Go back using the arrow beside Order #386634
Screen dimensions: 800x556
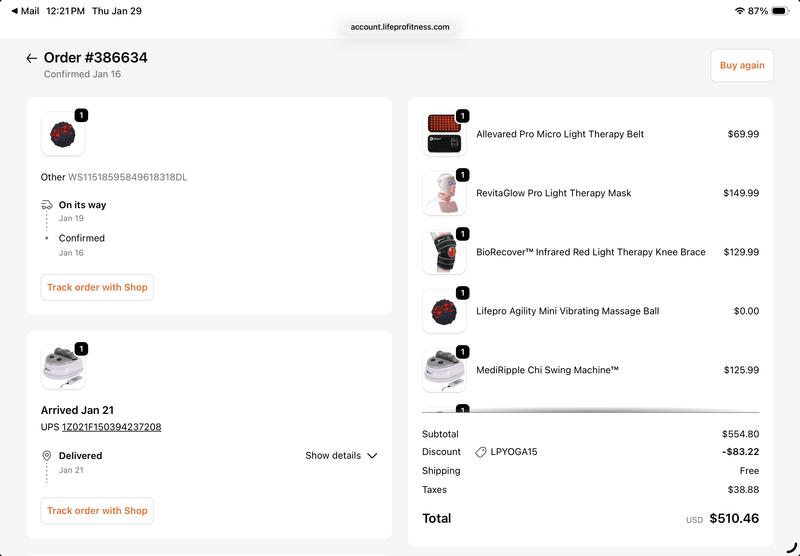(x=32, y=59)
